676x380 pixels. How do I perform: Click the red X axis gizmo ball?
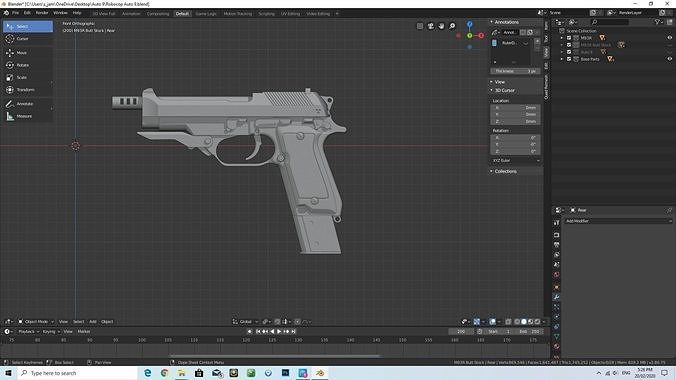[x=481, y=36]
